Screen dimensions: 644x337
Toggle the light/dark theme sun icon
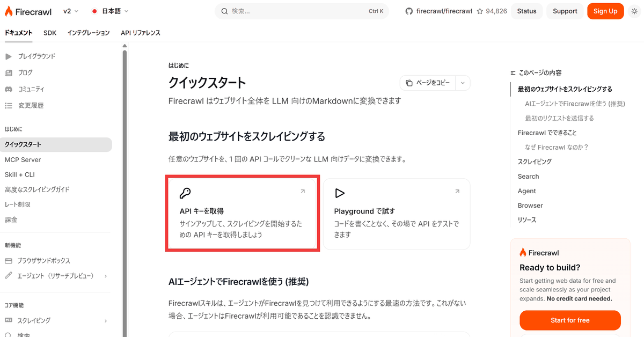[x=634, y=11]
